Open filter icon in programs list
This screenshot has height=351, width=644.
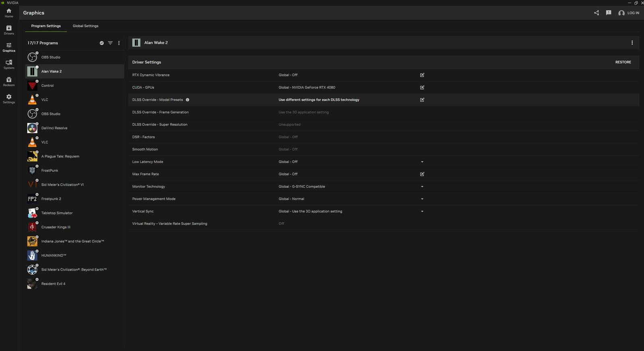[110, 43]
